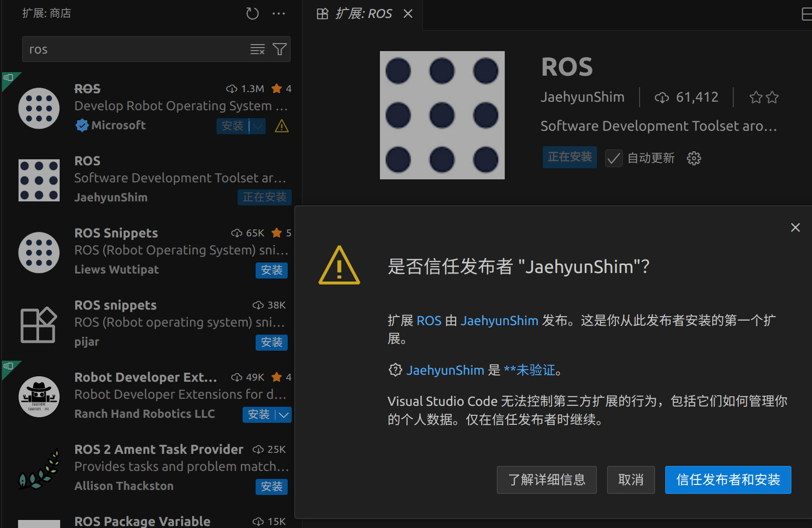Image resolution: width=812 pixels, height=528 pixels.
Task: Open ROS snippets by pijar icon
Action: point(39,325)
